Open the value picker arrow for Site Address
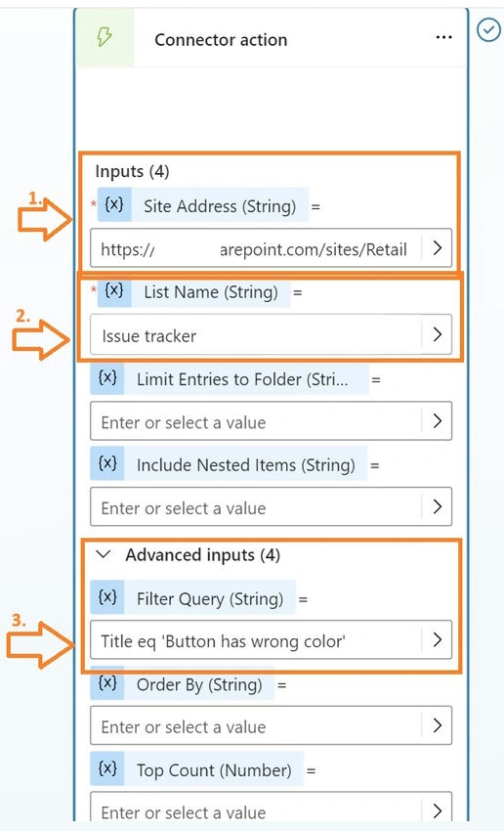This screenshot has height=831, width=504. [437, 248]
